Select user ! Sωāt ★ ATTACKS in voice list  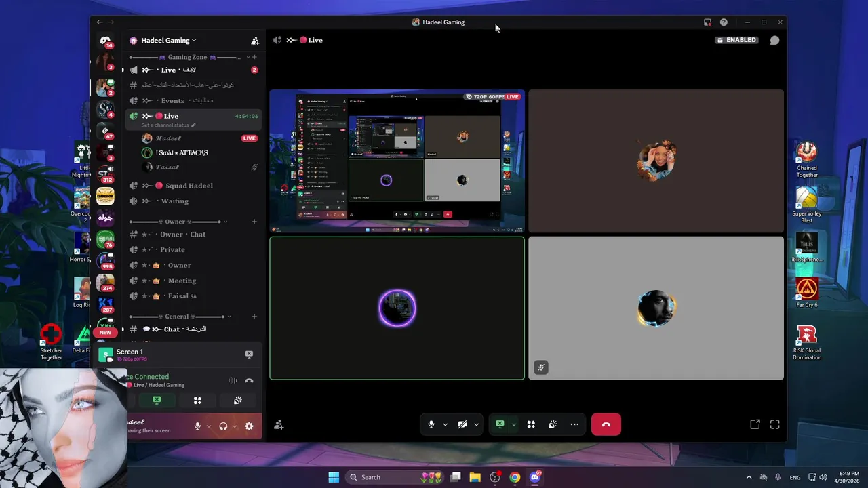pos(182,152)
